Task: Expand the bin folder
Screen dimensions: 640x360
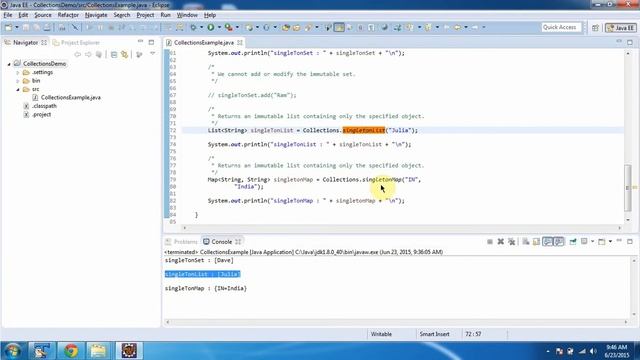Action: point(18,81)
